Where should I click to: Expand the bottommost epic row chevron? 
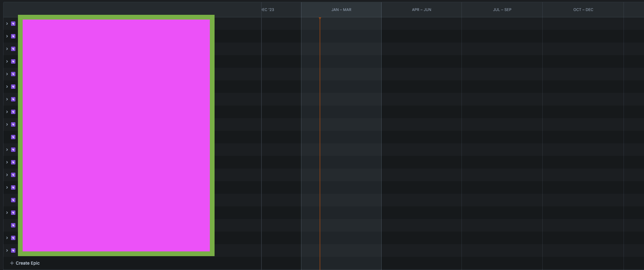[x=7, y=250]
